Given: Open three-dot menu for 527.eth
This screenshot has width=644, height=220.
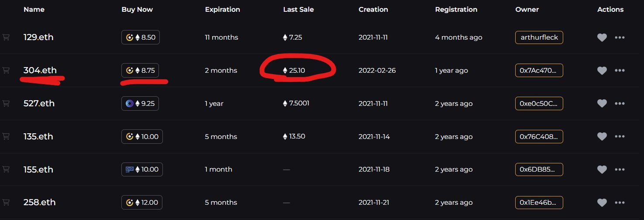Looking at the screenshot, I should pos(620,103).
